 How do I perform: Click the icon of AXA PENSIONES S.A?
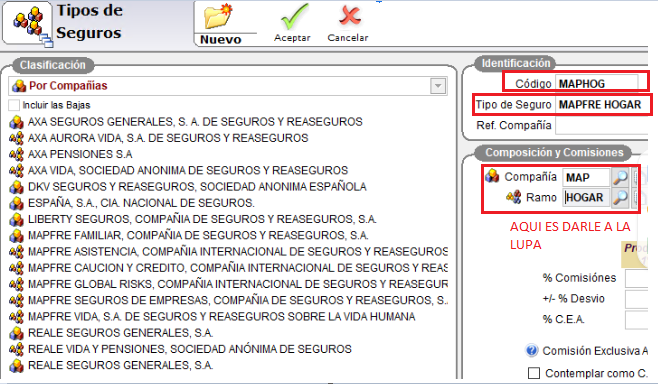point(16,154)
